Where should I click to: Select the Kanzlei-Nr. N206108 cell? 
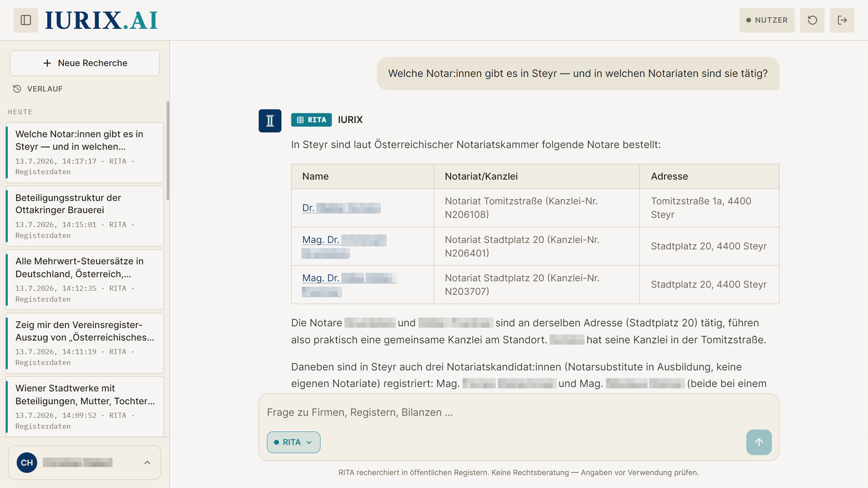pyautogui.click(x=537, y=208)
